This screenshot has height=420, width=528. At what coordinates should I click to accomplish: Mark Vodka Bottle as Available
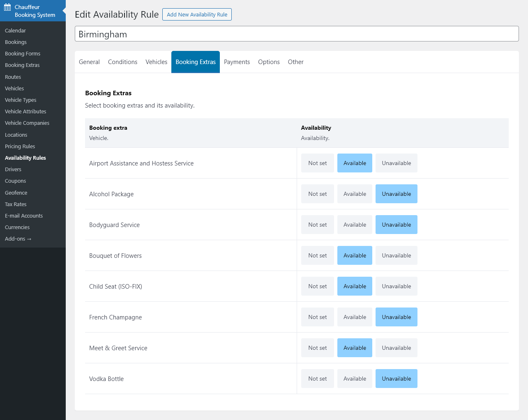coord(355,379)
